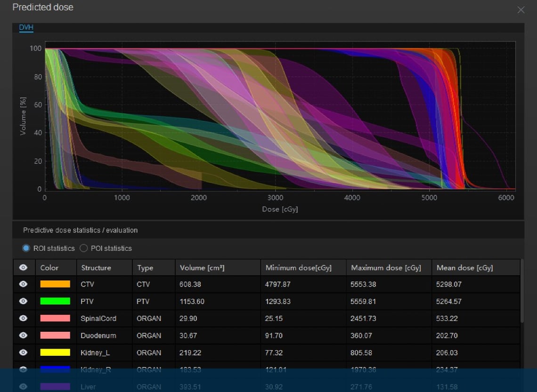This screenshot has width=537, height=392.
Task: Click Duodenum mean dose 202.70
Action: 447,336
